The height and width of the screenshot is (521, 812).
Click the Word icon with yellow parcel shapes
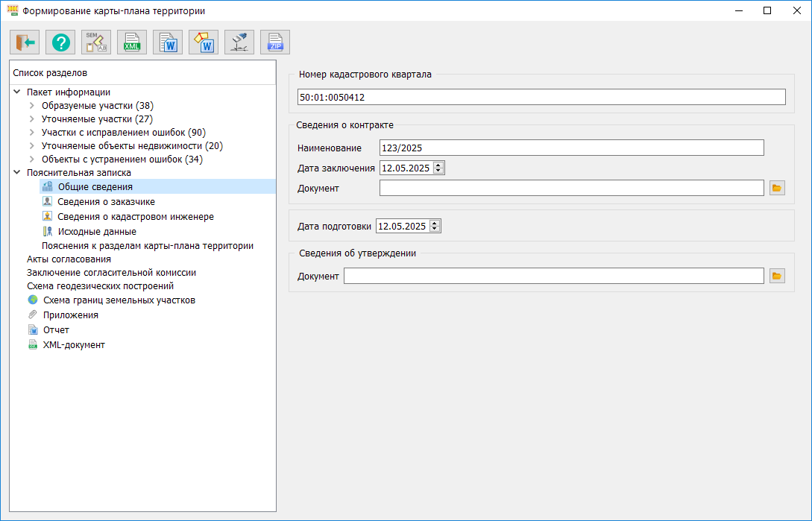point(204,42)
